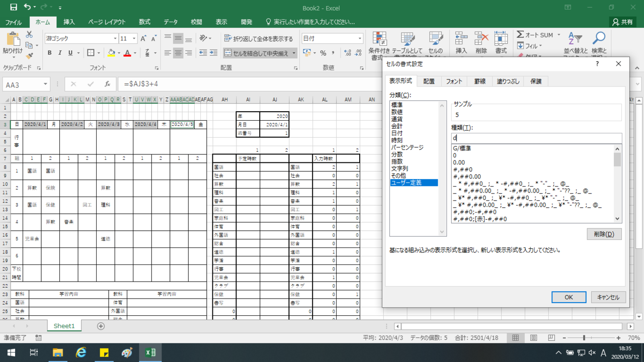Add a new sheet with the plus icon
This screenshot has height=362, width=644.
(101, 326)
